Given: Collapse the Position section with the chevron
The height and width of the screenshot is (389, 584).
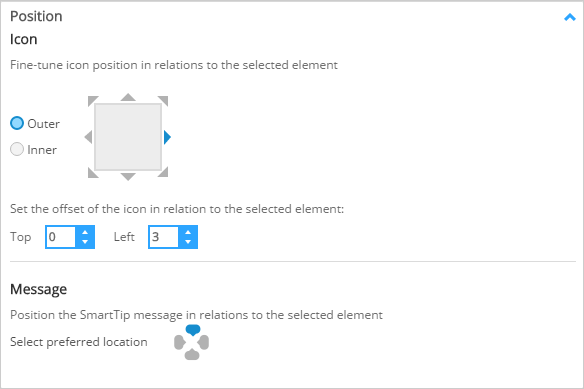Looking at the screenshot, I should tap(569, 17).
